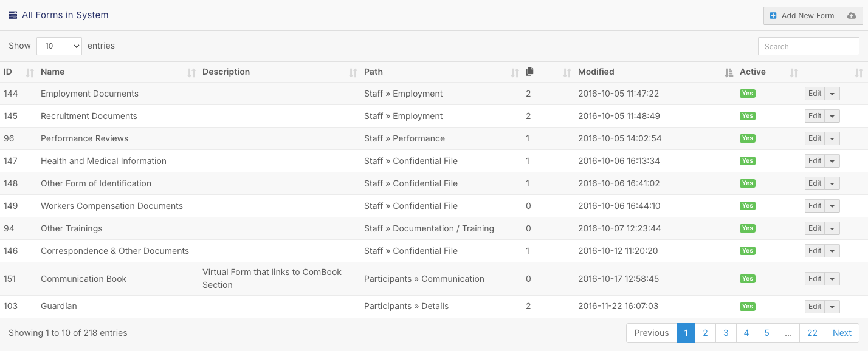Click the cloud download icon button

point(852,16)
